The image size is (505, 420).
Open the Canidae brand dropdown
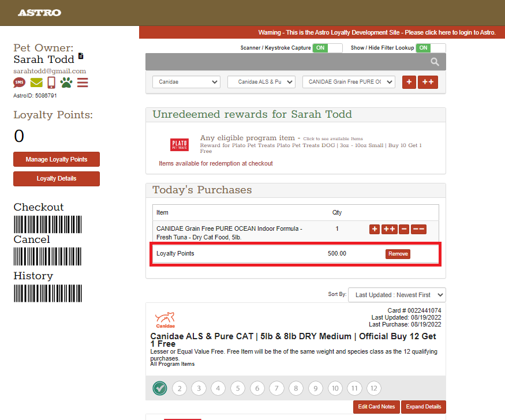[x=186, y=82]
